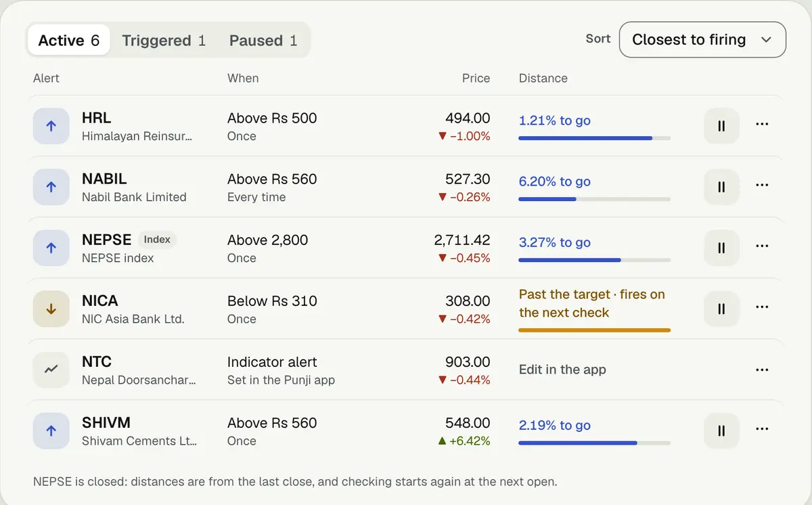Click the up-arrow alert icon for HRL
The width and height of the screenshot is (812, 505).
[x=51, y=126]
